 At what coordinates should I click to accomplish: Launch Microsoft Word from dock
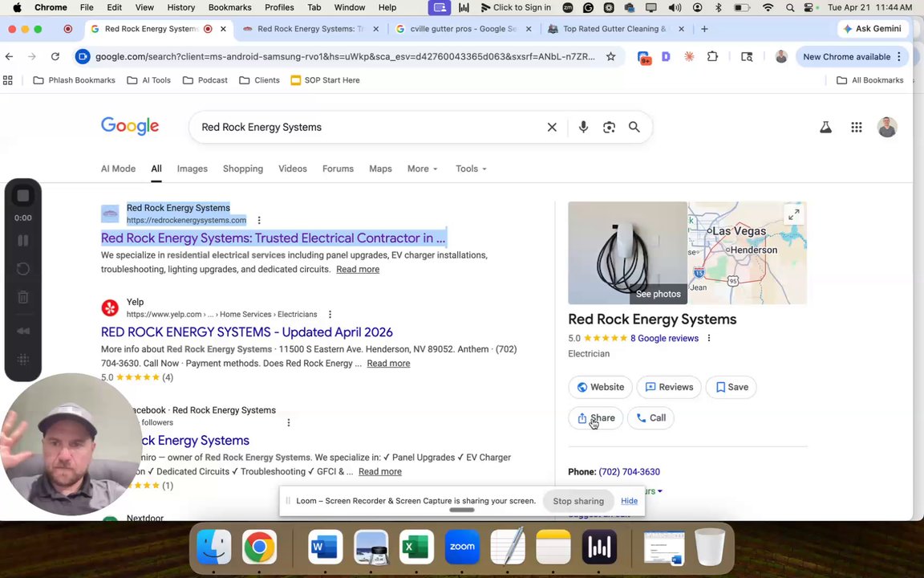(326, 547)
